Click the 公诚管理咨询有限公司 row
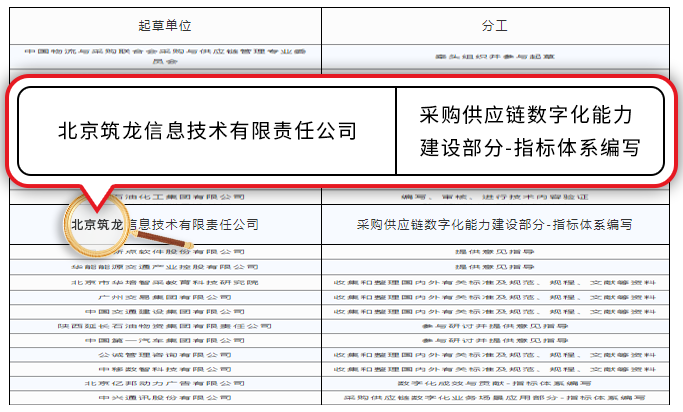The width and height of the screenshot is (683, 412). coord(164,354)
